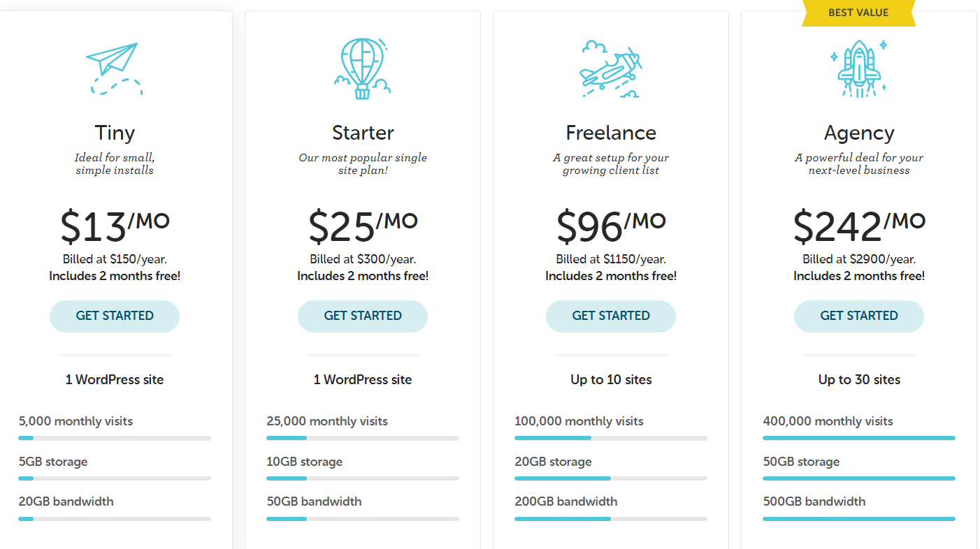Click the $96/MO Freelance price
980x549 pixels.
click(611, 225)
